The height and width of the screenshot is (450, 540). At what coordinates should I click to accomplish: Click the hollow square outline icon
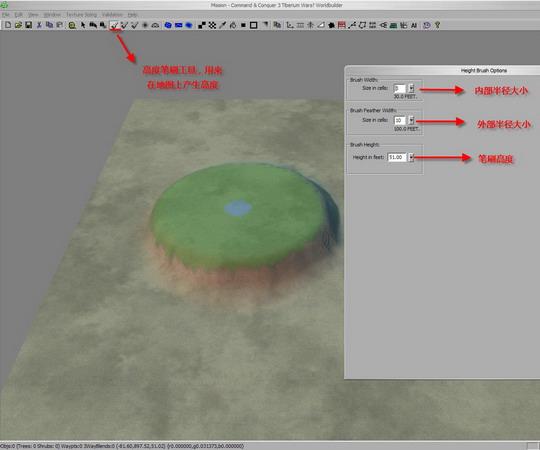coord(253,25)
